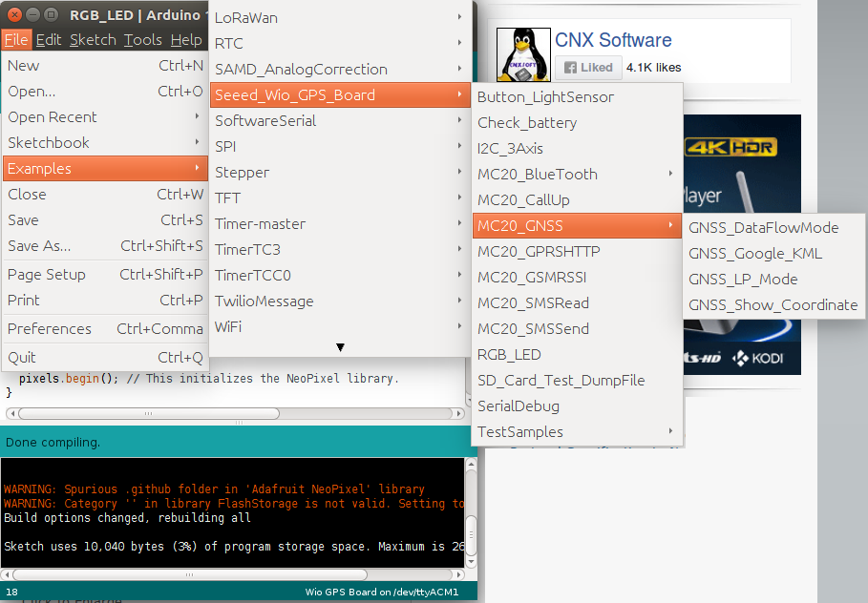Select Examples in the File menu
This screenshot has height=603, width=868.
[105, 169]
